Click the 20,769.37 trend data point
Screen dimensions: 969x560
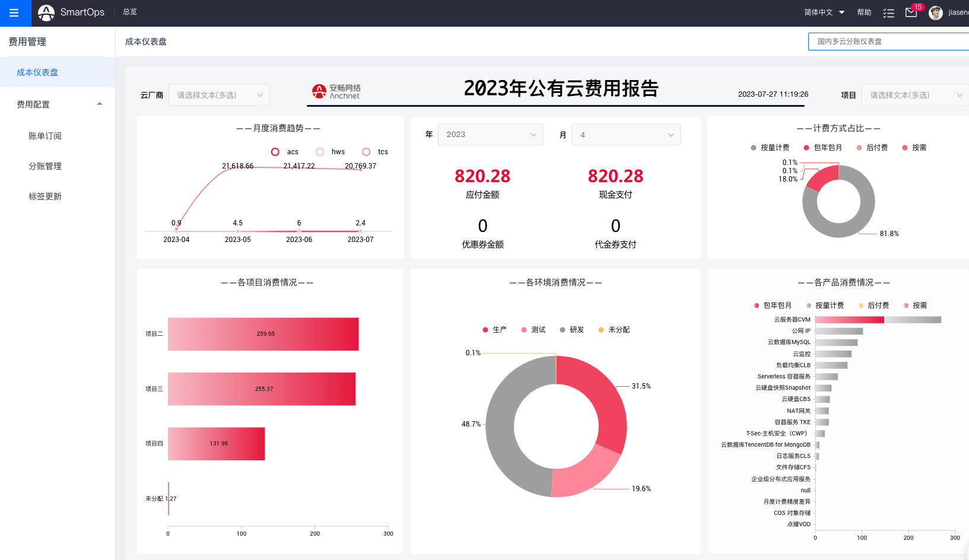[360, 168]
